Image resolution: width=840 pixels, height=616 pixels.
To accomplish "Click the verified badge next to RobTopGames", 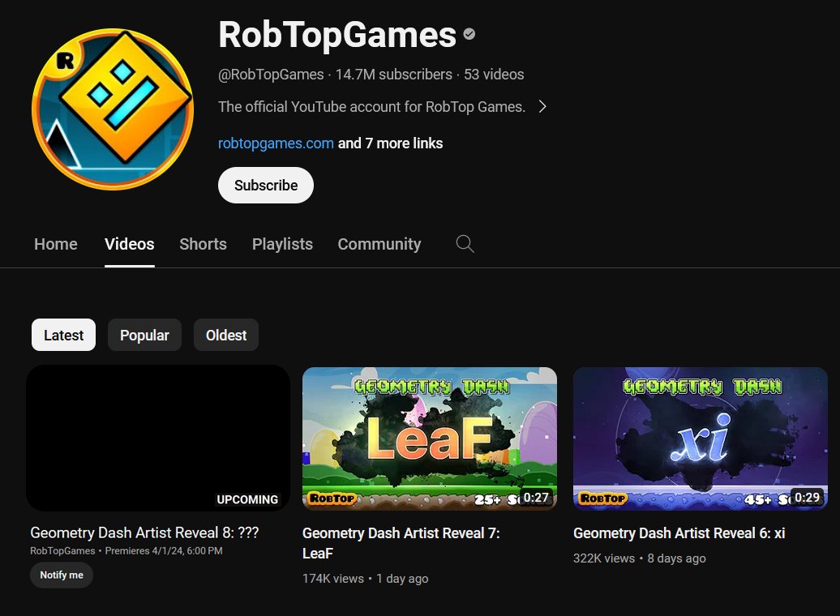I will 469,34.
